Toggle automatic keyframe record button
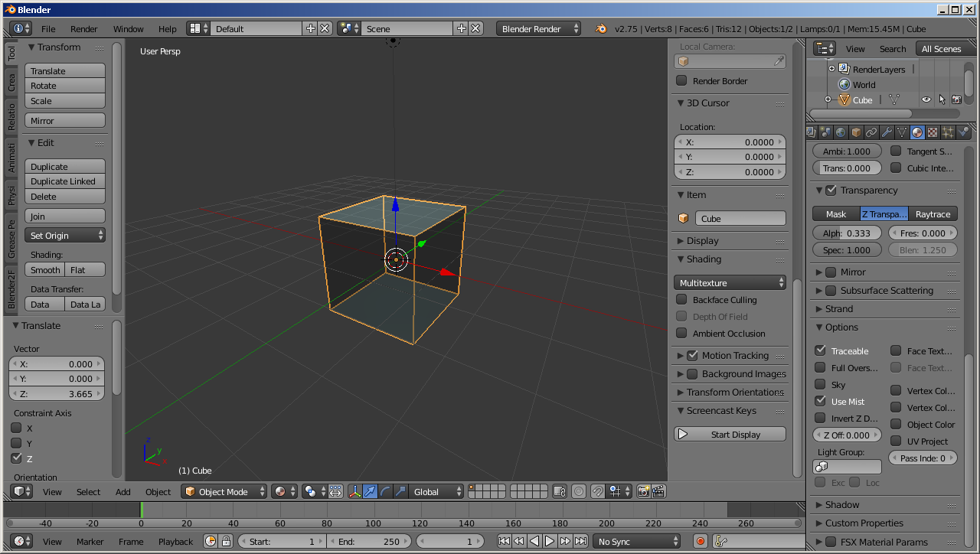Image resolution: width=980 pixels, height=554 pixels. (700, 541)
